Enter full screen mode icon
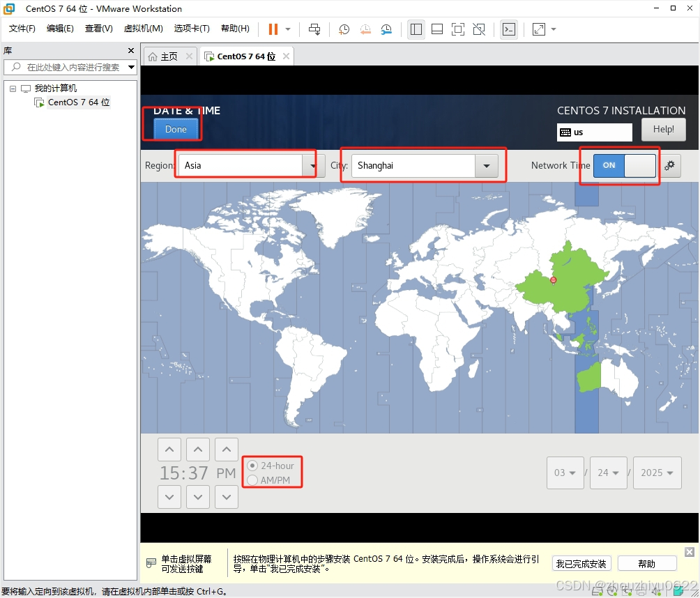The image size is (700, 598). click(x=458, y=29)
